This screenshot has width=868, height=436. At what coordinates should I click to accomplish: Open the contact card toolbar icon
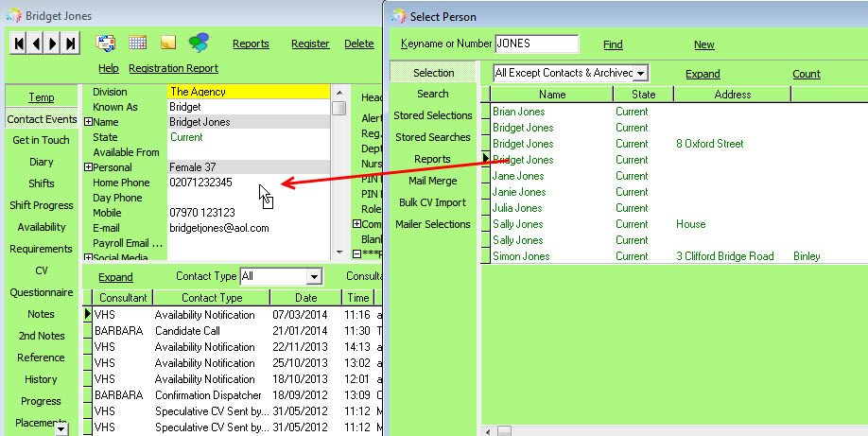105,43
